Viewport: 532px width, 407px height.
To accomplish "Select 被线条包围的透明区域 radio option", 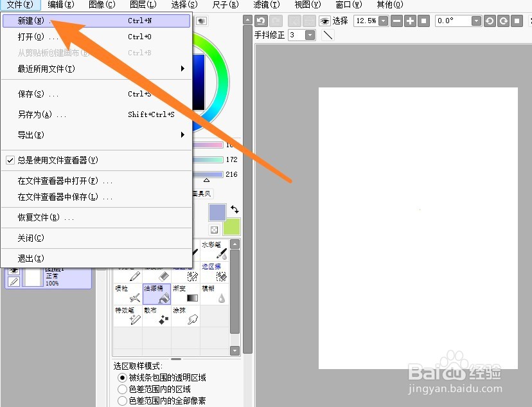I will [122, 377].
